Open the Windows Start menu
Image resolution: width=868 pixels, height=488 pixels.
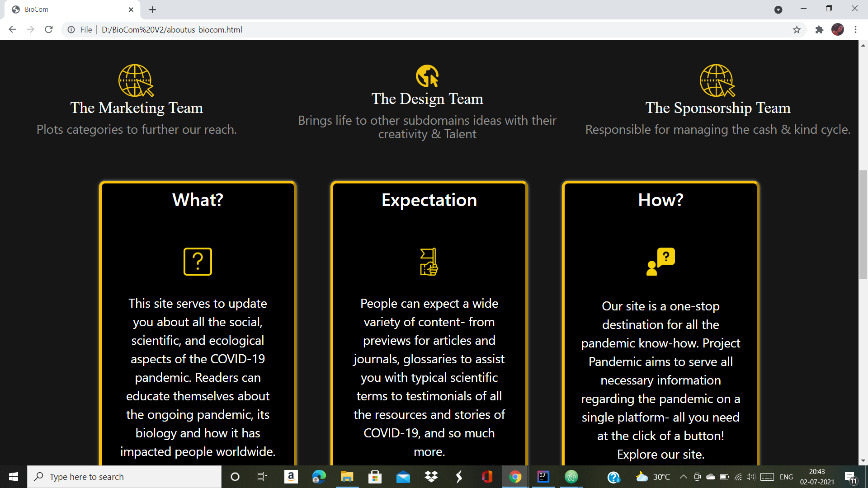[x=14, y=477]
